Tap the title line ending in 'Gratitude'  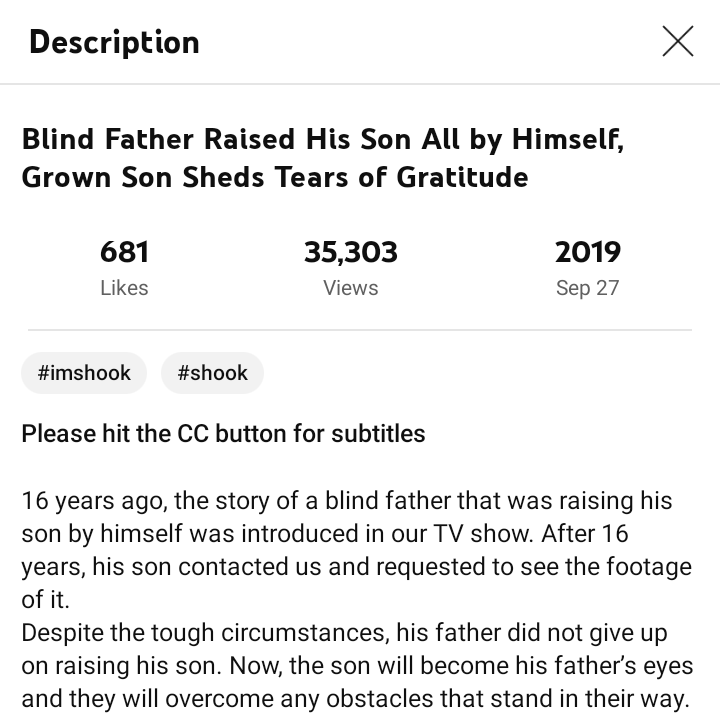pyautogui.click(x=275, y=177)
